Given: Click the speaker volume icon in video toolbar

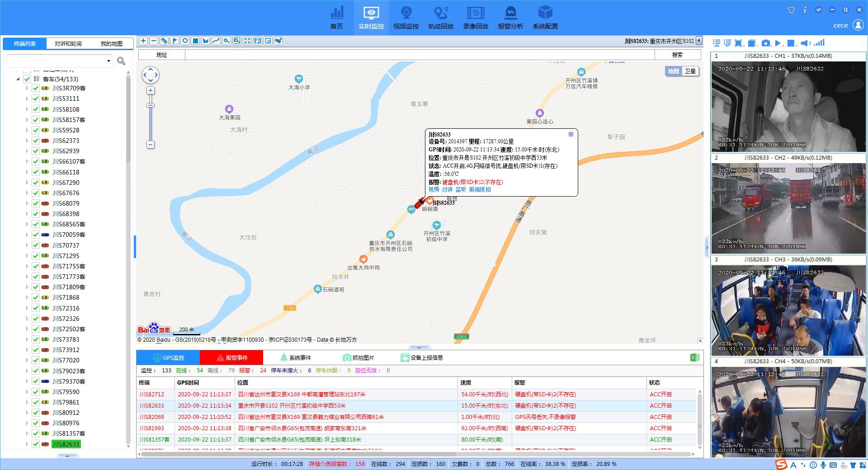Looking at the screenshot, I should [805, 43].
